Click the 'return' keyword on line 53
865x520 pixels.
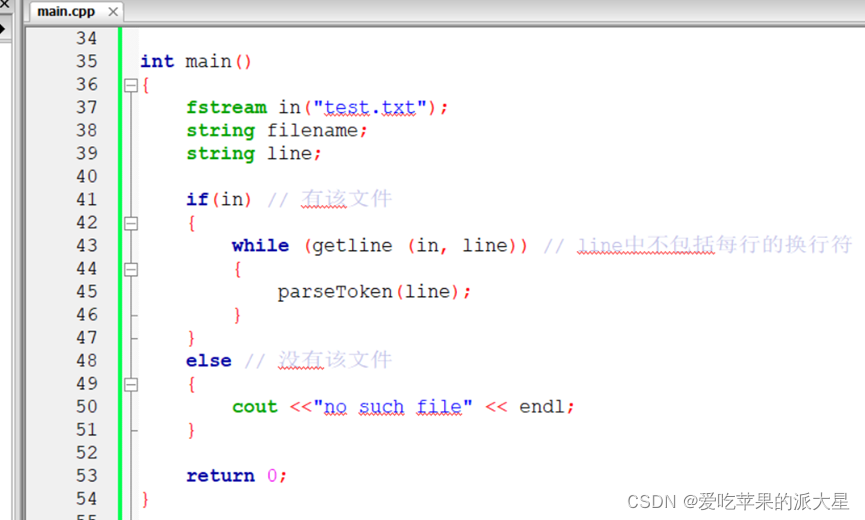[221, 475]
